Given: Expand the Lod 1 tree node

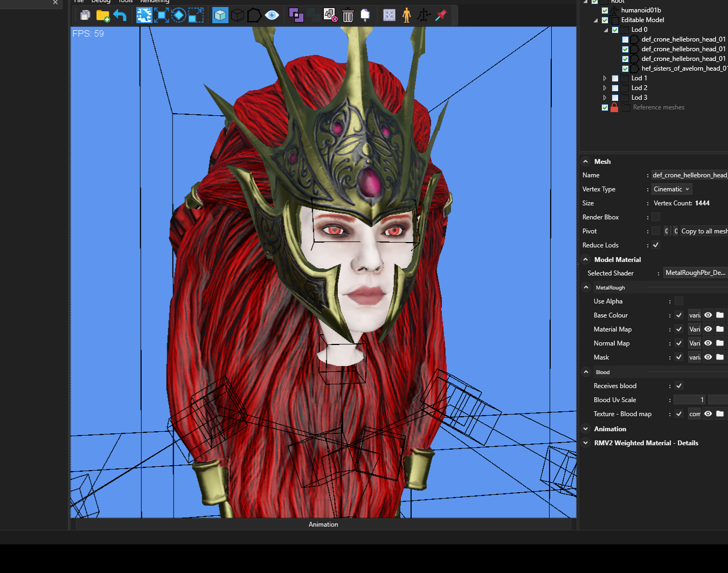Looking at the screenshot, I should point(605,78).
